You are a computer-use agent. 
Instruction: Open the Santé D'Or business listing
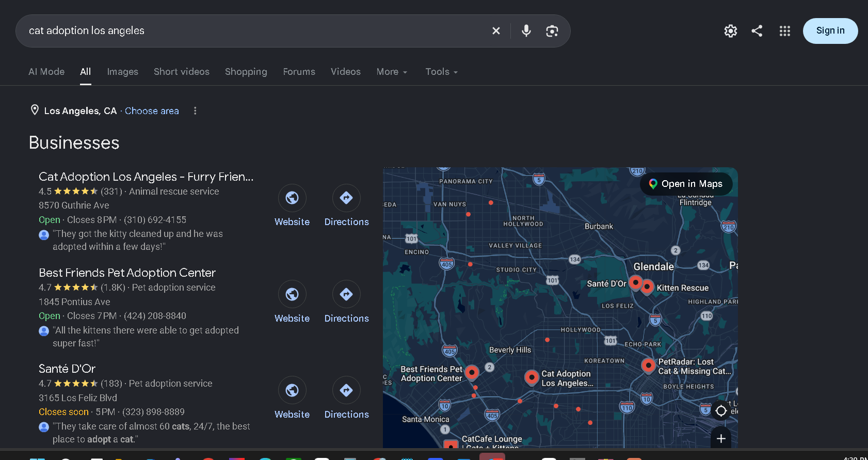click(x=67, y=369)
